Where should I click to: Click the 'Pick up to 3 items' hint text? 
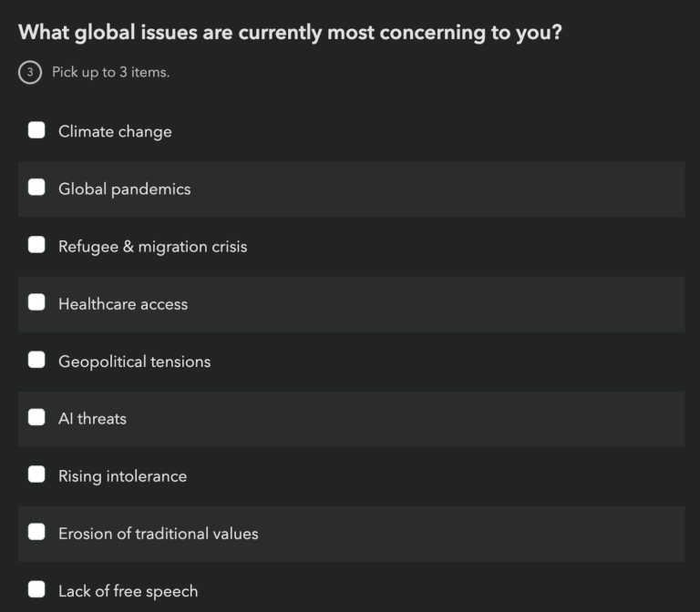[x=110, y=73]
